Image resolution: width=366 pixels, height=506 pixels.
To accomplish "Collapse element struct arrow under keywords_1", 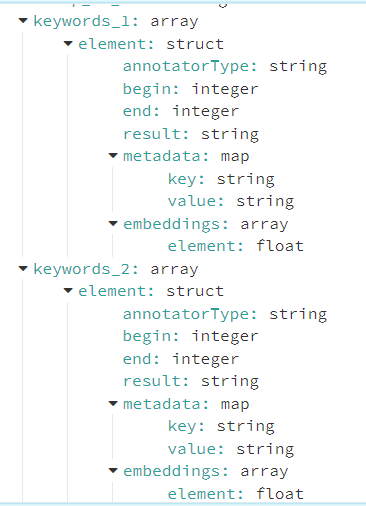I will point(68,43).
